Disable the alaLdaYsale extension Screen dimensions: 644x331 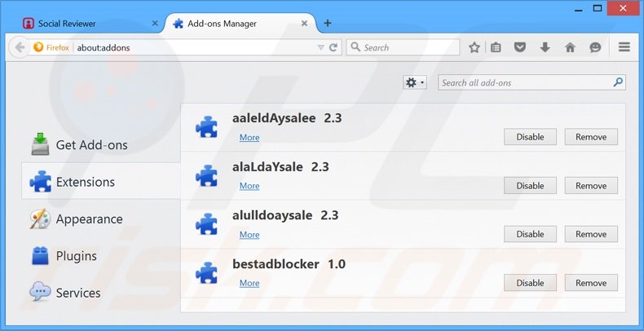(x=530, y=186)
